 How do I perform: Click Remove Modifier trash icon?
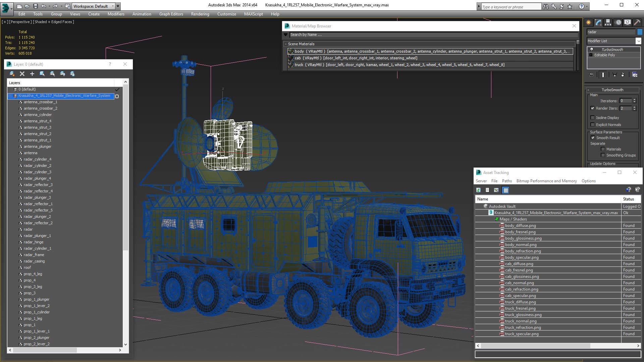tap(623, 75)
